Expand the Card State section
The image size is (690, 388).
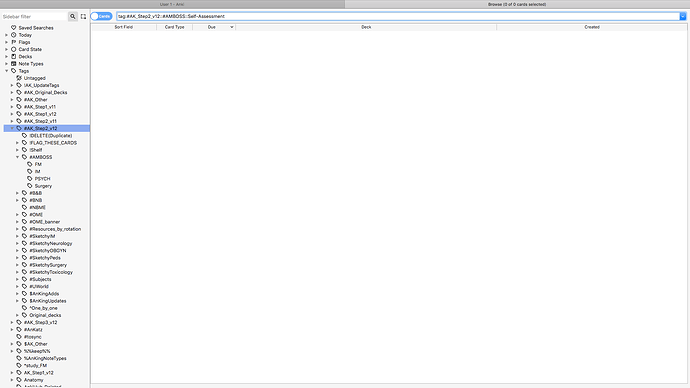[7, 49]
